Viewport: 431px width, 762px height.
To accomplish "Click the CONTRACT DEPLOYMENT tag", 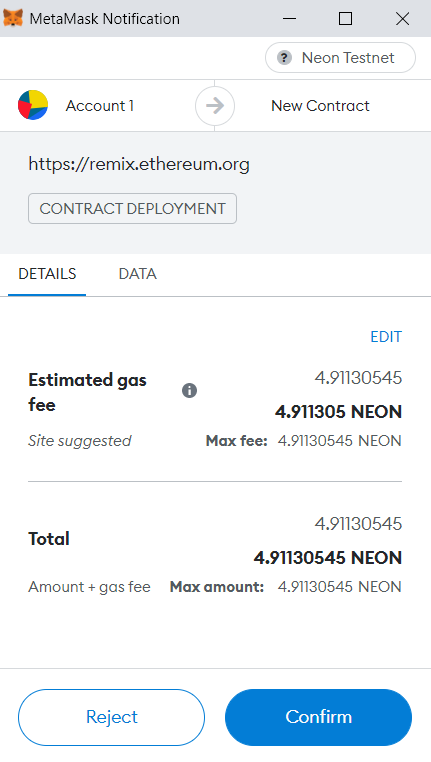I will tap(133, 208).
